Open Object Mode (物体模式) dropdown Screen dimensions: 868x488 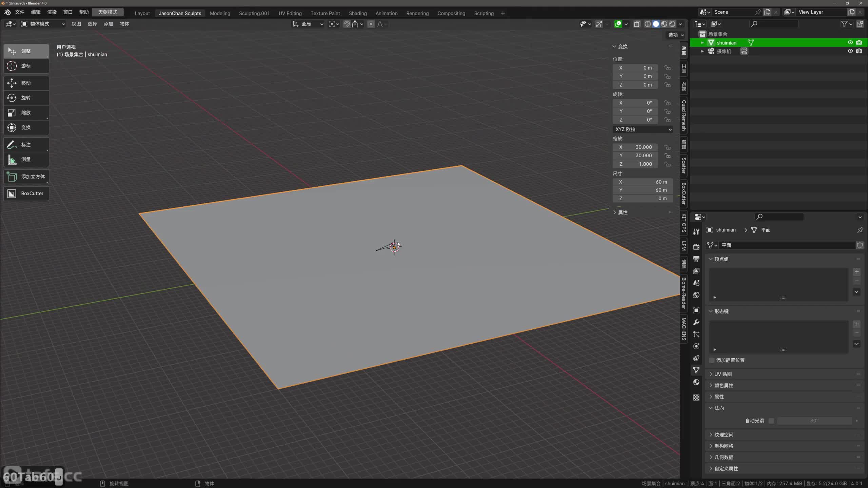pyautogui.click(x=43, y=24)
